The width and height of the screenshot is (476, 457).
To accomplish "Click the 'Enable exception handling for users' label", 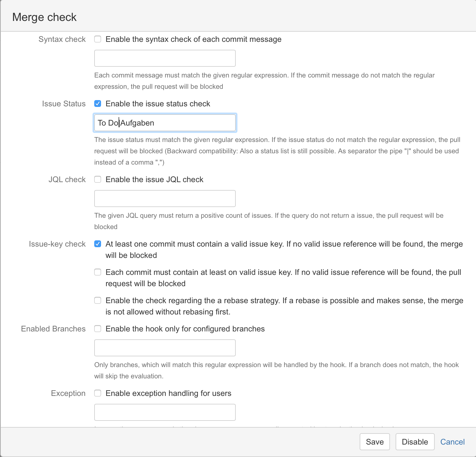I will point(168,393).
